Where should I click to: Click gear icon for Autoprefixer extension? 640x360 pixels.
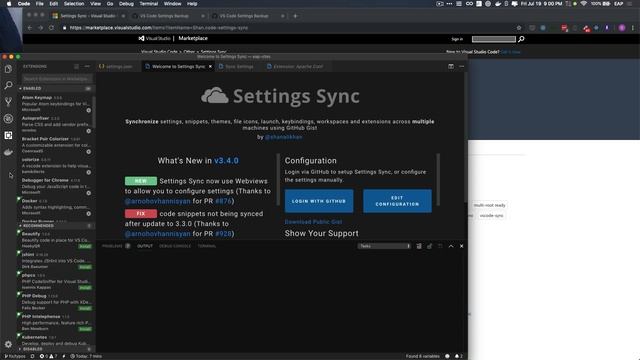[x=89, y=131]
